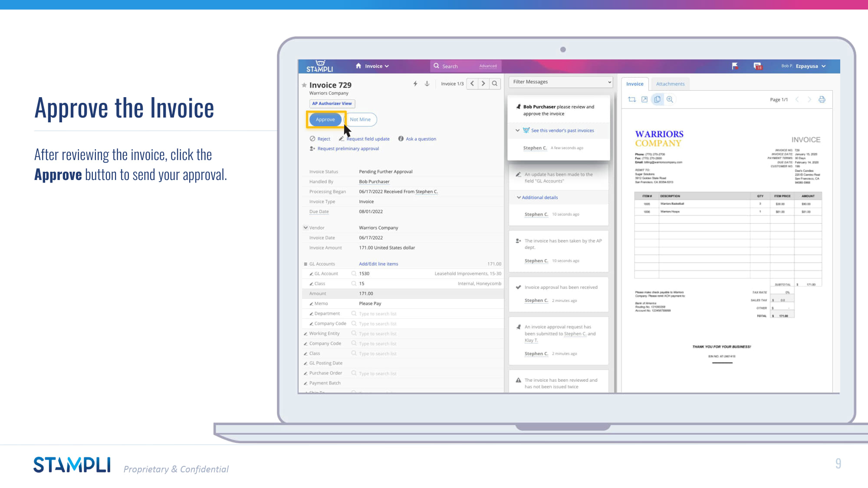Click the invoice magnifier search icon
Viewport: 868px width, 488px height.
click(494, 84)
